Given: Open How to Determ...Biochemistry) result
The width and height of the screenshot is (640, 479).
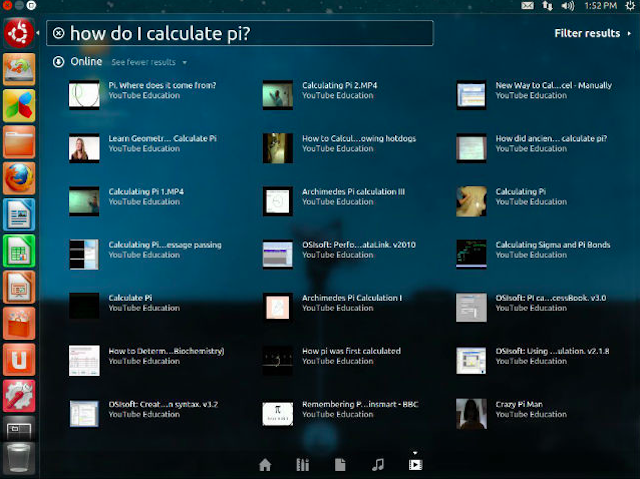Looking at the screenshot, I should pyautogui.click(x=166, y=351).
